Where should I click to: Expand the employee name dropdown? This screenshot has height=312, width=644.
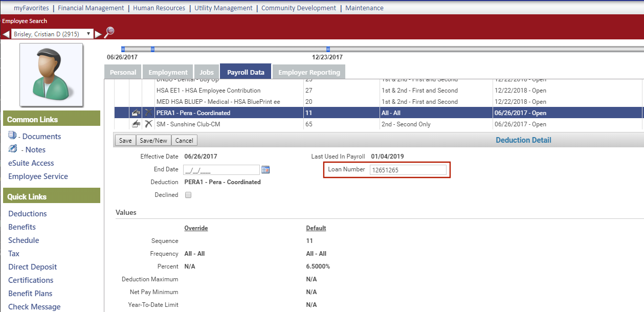[x=88, y=34]
